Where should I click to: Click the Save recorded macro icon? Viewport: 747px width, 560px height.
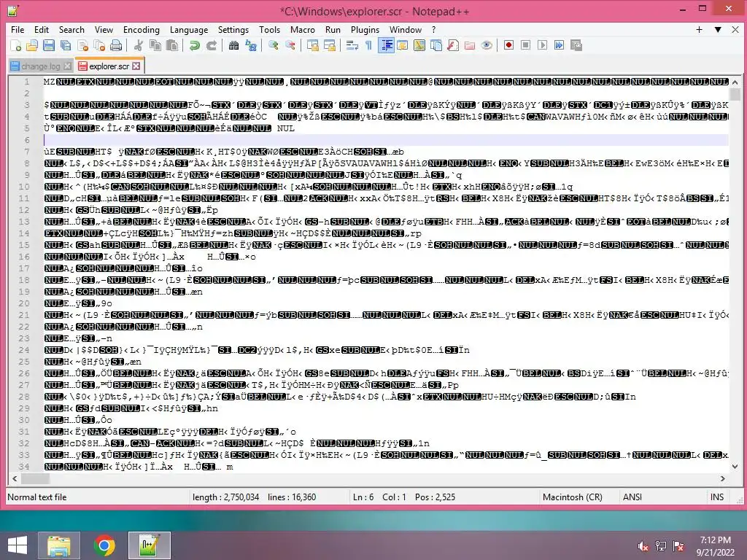(x=576, y=45)
